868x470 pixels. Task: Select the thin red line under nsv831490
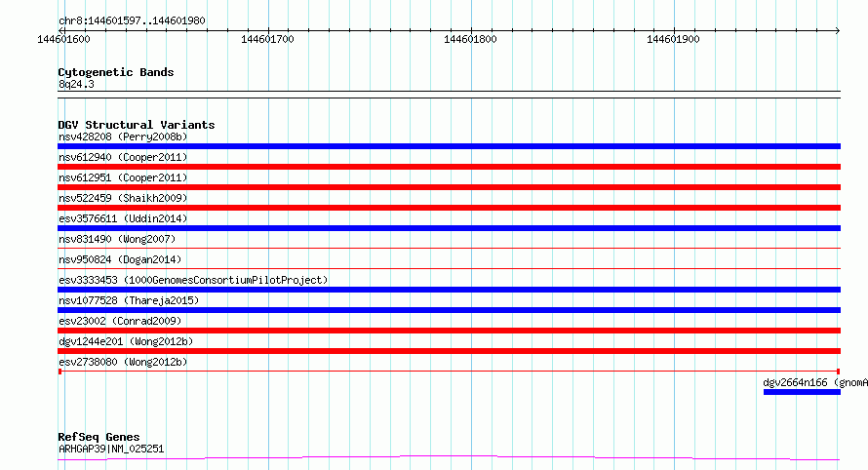coord(449,248)
